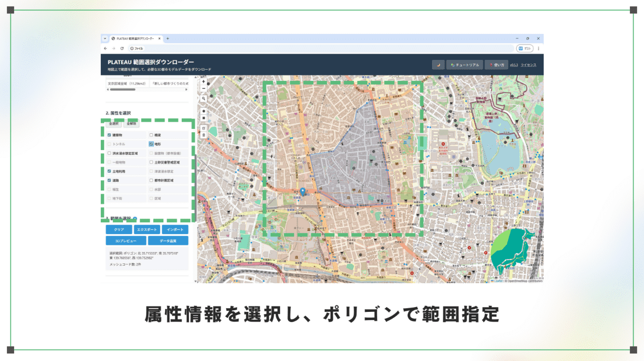Enable the 橋梁 checkbox
644x361 pixels.
pyautogui.click(x=152, y=135)
